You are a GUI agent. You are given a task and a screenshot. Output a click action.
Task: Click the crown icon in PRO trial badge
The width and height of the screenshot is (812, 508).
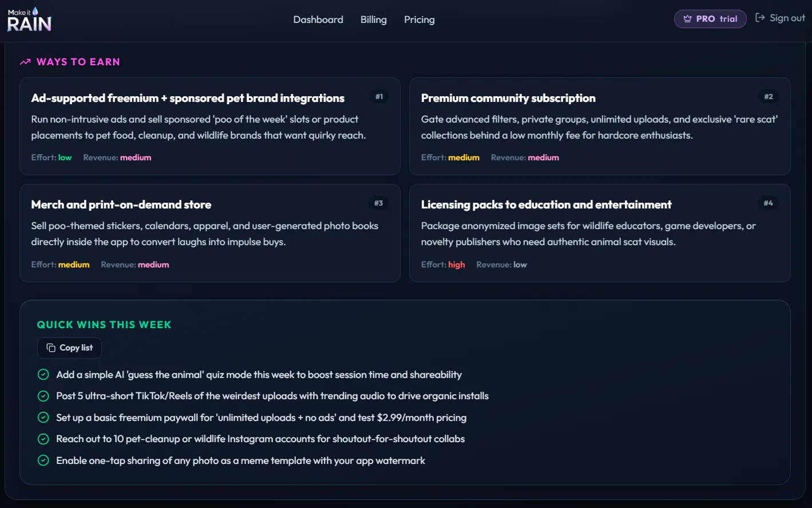[x=687, y=19]
